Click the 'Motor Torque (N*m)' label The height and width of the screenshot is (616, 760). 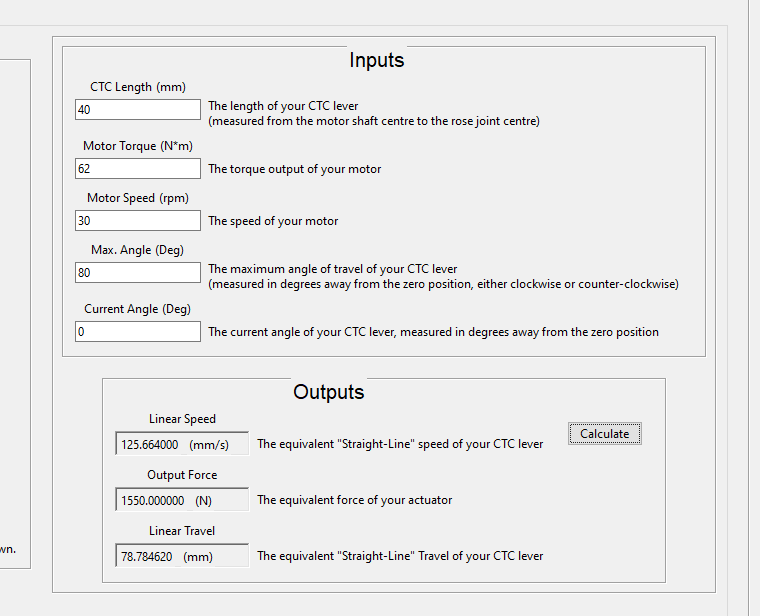pyautogui.click(x=138, y=146)
